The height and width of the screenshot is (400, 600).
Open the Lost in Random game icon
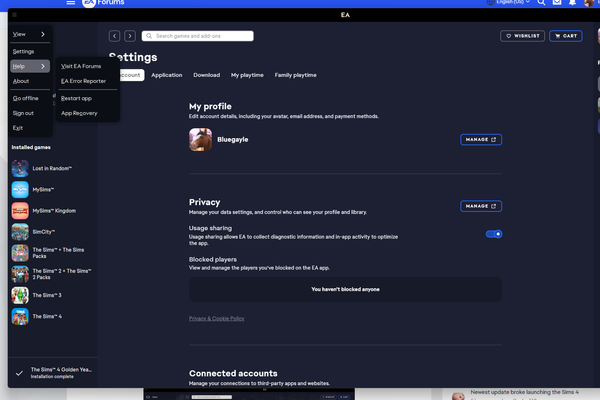point(20,168)
